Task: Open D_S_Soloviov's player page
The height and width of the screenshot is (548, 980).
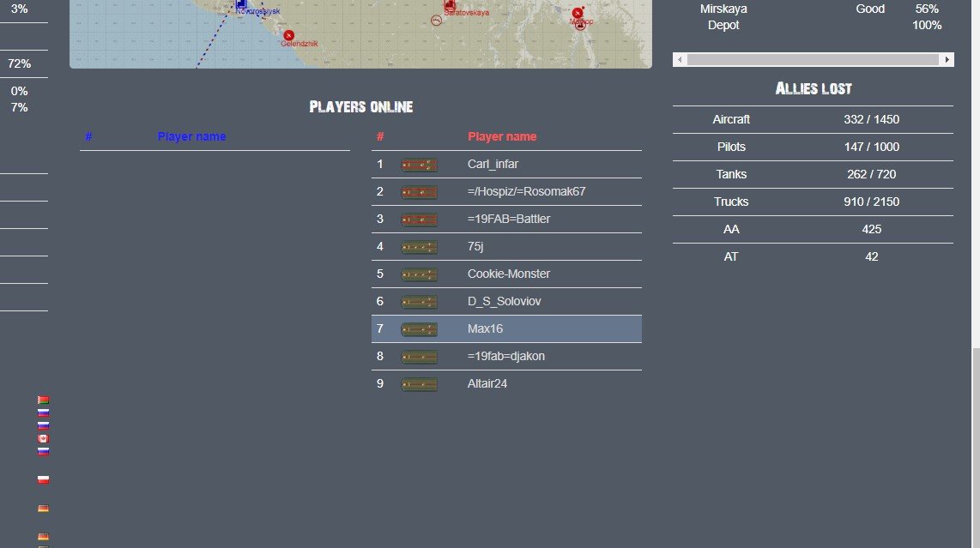Action: pos(504,302)
